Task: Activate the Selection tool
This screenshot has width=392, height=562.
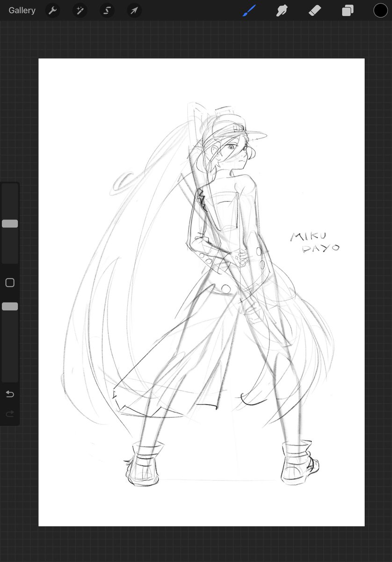Action: tap(107, 10)
